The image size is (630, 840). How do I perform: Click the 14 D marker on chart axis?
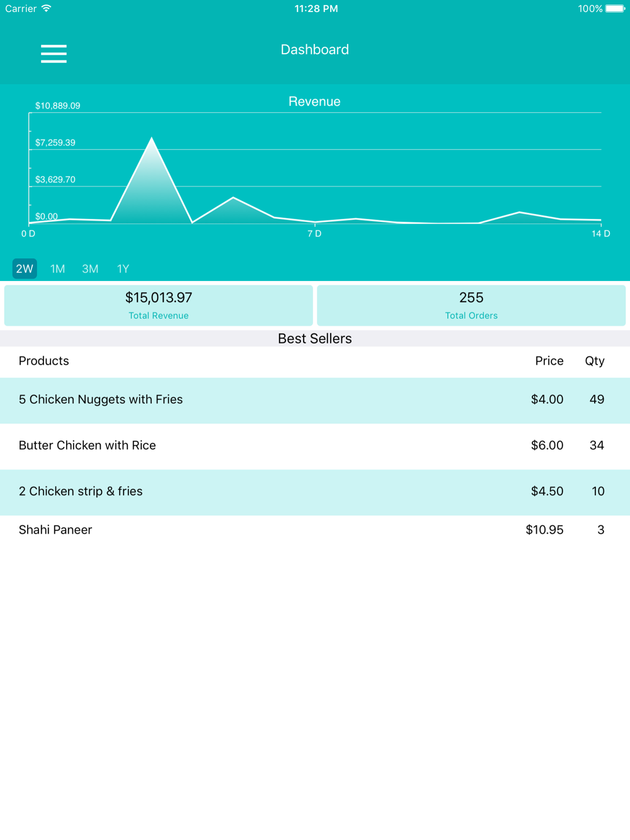pyautogui.click(x=600, y=234)
